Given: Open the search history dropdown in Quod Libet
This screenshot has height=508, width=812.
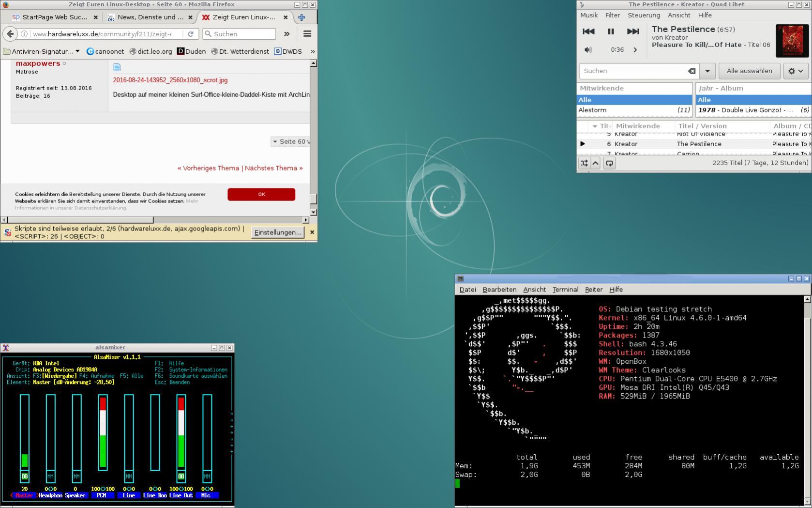Looking at the screenshot, I should [x=707, y=71].
